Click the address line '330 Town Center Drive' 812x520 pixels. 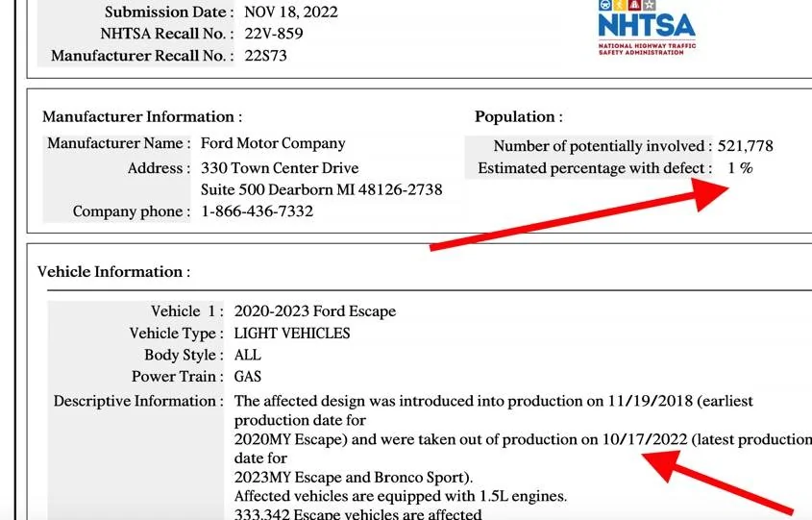(x=280, y=168)
